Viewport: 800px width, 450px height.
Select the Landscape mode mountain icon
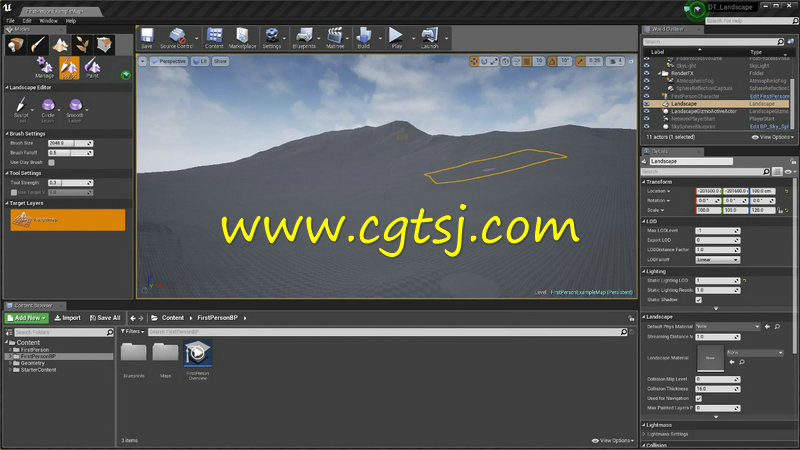(x=60, y=45)
